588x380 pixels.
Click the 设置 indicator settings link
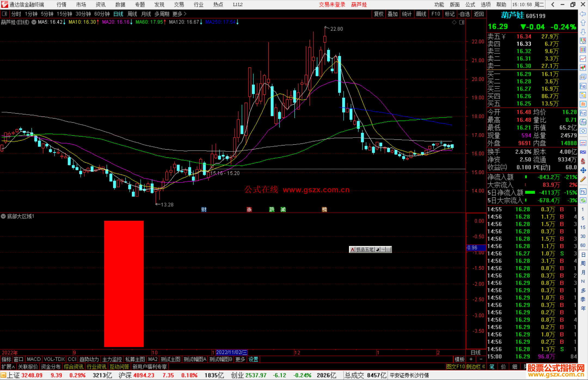point(253,359)
